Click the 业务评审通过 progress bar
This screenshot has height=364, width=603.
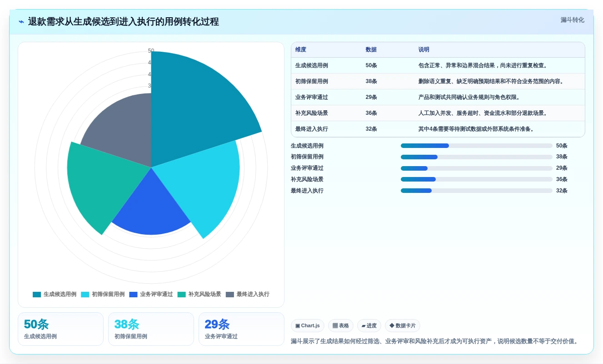coord(477,168)
